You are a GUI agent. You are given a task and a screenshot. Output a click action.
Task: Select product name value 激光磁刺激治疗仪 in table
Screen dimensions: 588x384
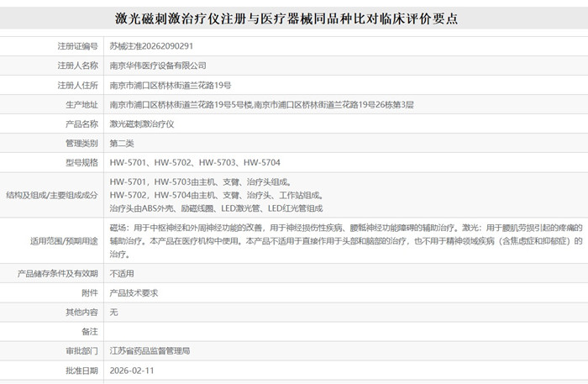click(x=142, y=124)
